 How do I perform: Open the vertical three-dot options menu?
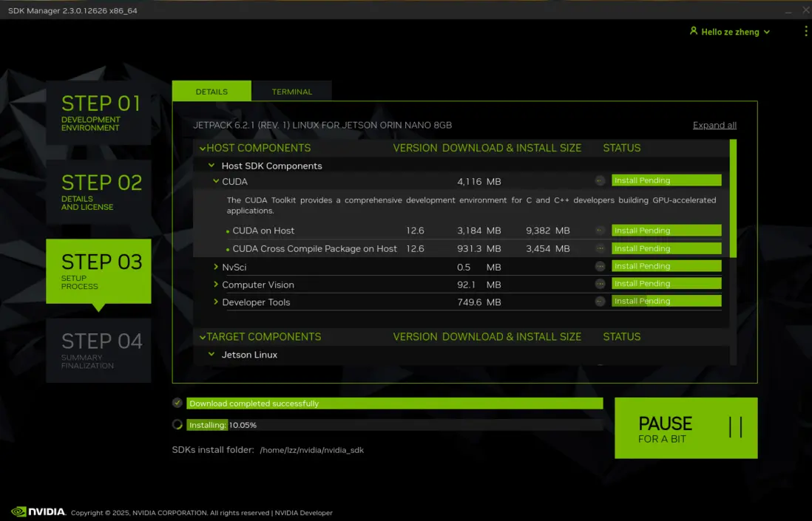point(805,31)
